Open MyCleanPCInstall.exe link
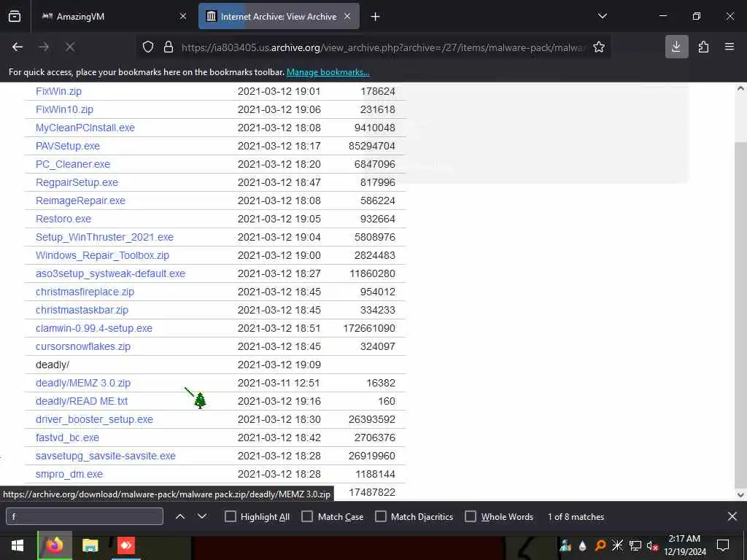 [x=85, y=128]
